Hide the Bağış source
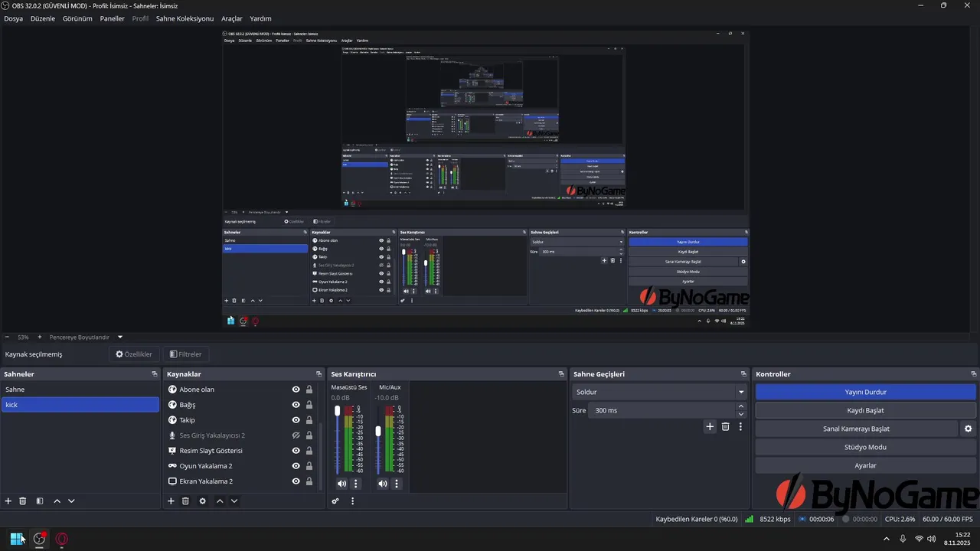The width and height of the screenshot is (980, 551). point(296,405)
